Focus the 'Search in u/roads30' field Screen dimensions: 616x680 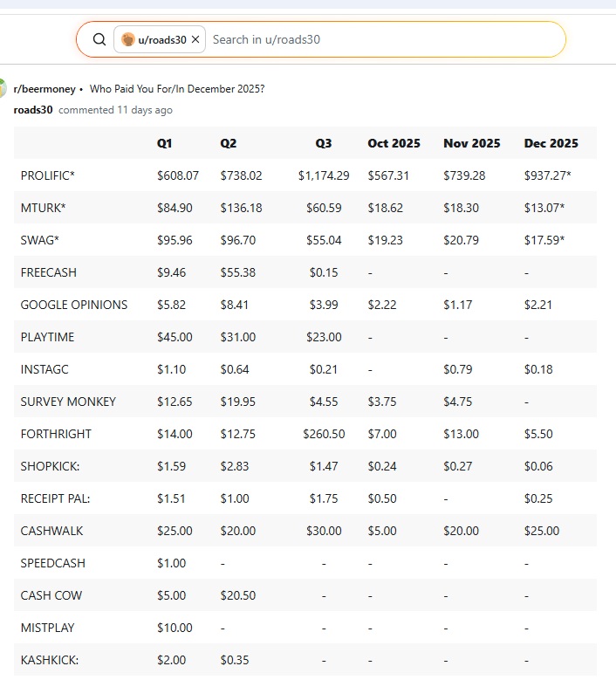click(x=384, y=39)
